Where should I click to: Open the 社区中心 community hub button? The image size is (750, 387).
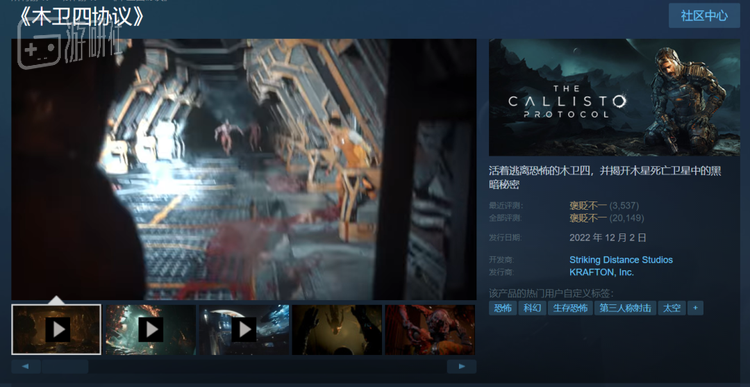point(704,15)
